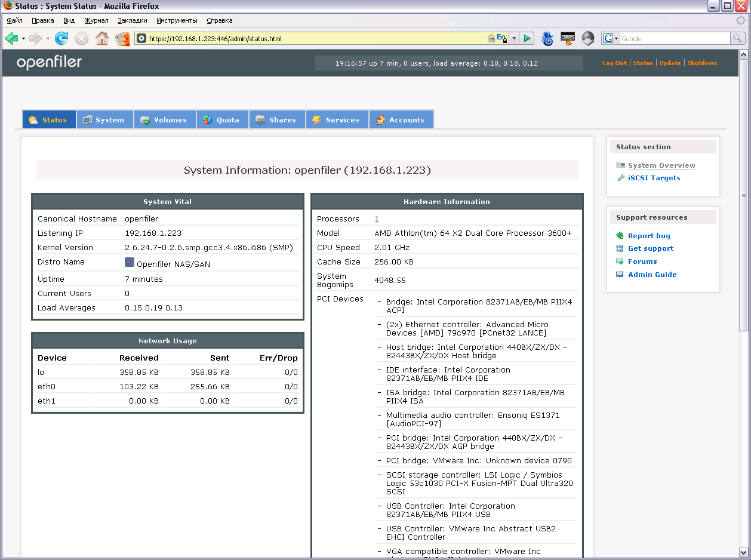Image resolution: width=751 pixels, height=560 pixels.
Task: Click the green Go arrow beside address bar
Action: 527,39
